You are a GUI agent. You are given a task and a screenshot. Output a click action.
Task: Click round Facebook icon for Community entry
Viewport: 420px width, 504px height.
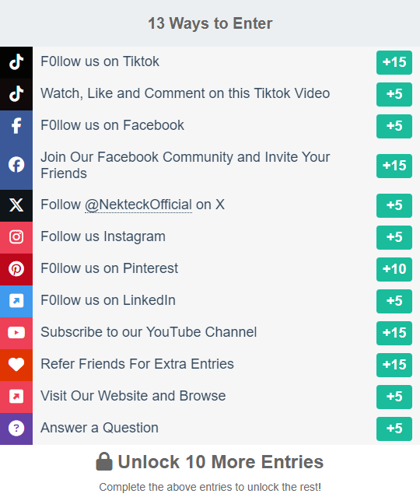click(16, 165)
